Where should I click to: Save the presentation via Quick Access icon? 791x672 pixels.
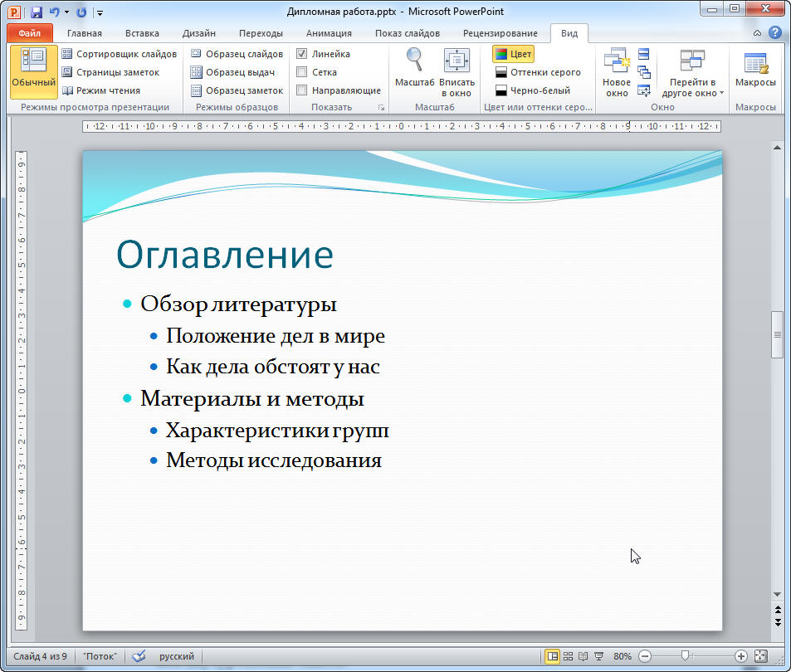coord(37,12)
